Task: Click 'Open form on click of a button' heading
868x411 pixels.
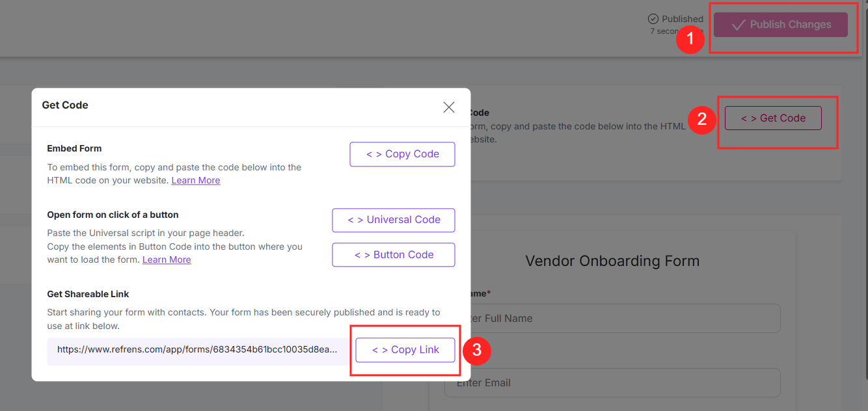Action: click(x=113, y=215)
